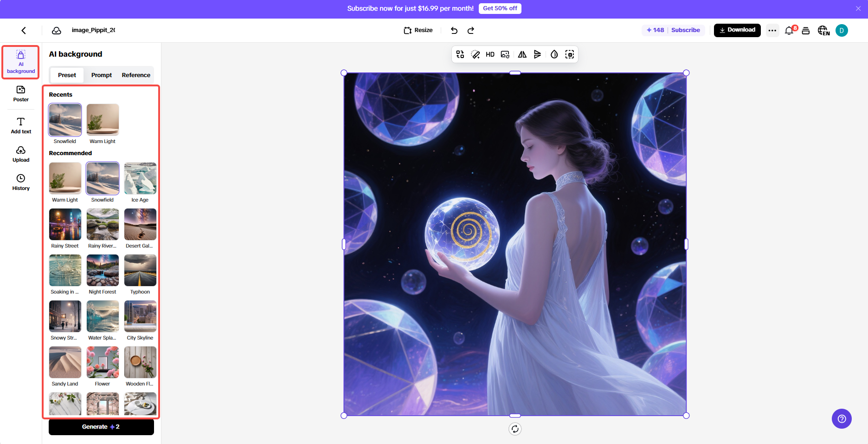Click the Generate button
This screenshot has width=868, height=444.
101,427
